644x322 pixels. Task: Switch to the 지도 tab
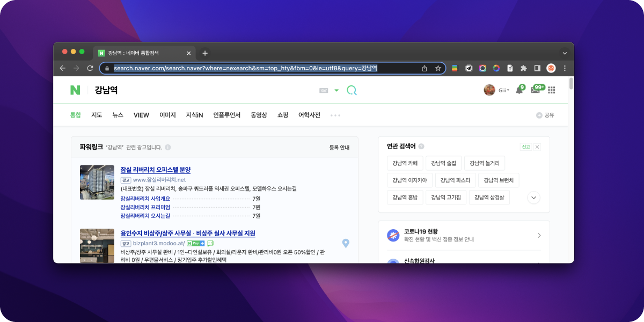point(97,115)
